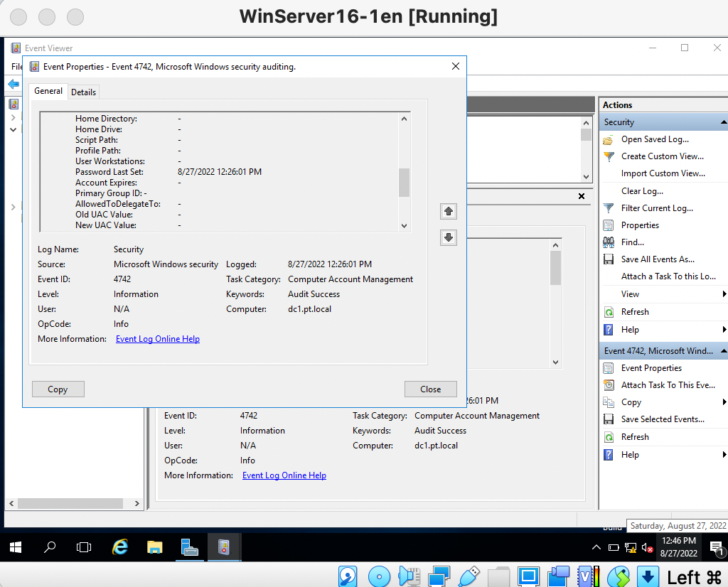Screen dimensions: 728x587
Task: Launch Internet Explorer from taskbar
Action: click(x=120, y=547)
